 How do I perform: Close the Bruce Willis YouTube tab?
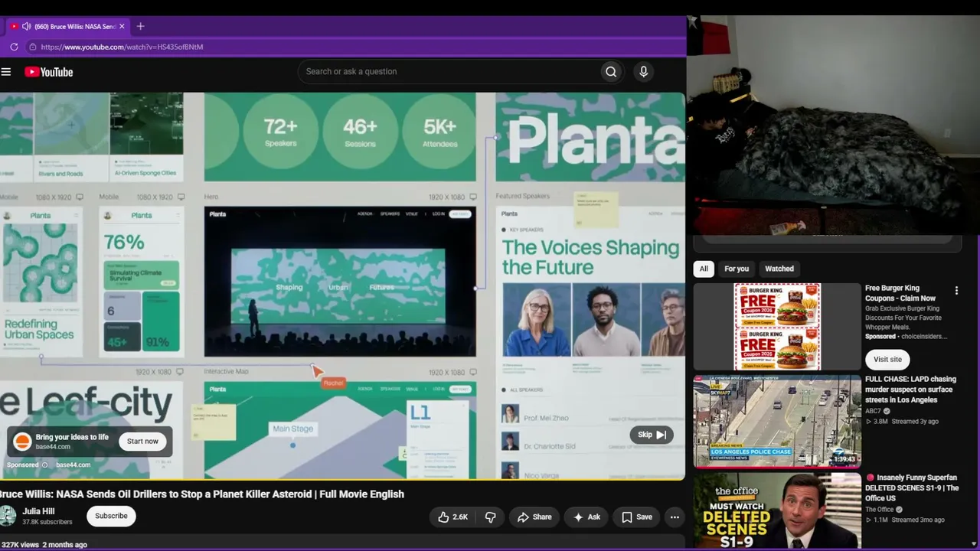click(x=122, y=26)
